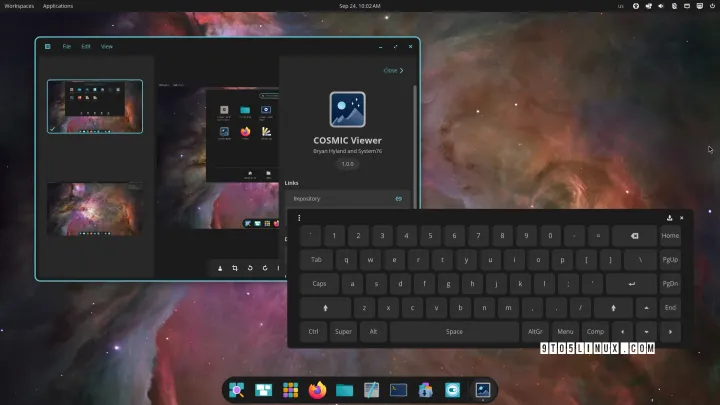
Task: Tap the Backspace key on keyboard
Action: tap(634, 236)
